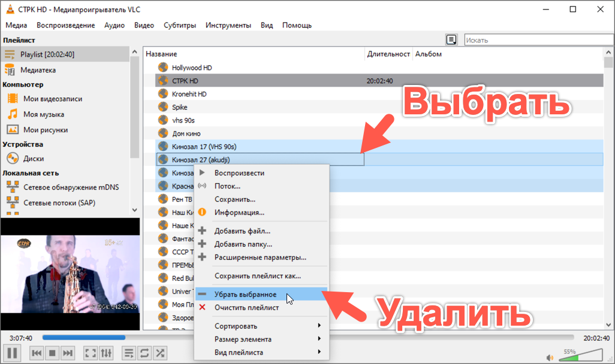
Task: Click the video preview thumbnail
Action: [70, 274]
